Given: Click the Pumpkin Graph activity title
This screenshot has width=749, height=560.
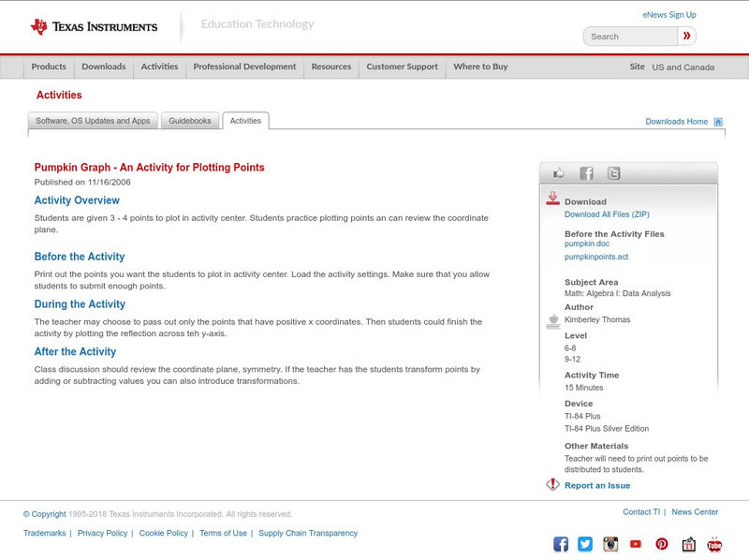Looking at the screenshot, I should point(149,168).
